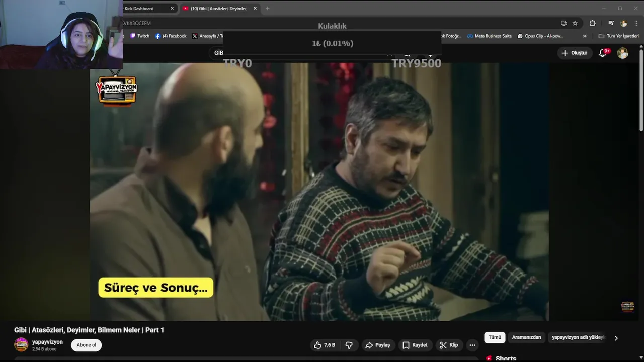The width and height of the screenshot is (644, 362).
Task: Open Twitch bookmark
Action: (140, 36)
